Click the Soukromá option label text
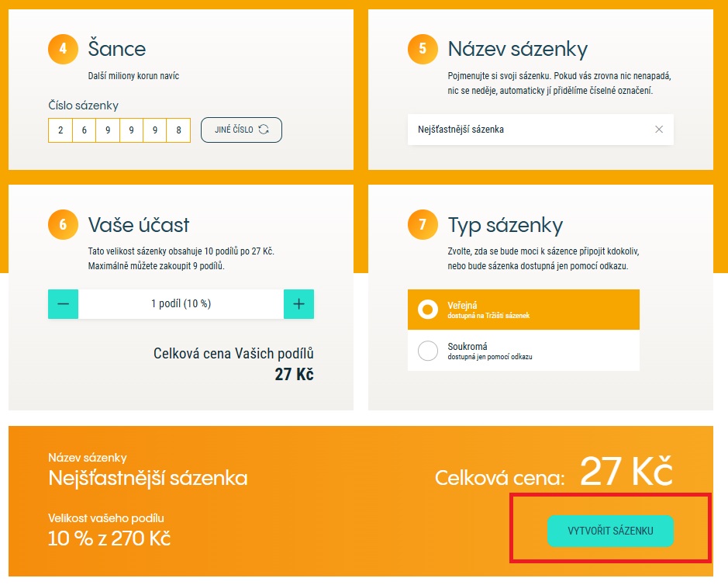 [x=467, y=346]
